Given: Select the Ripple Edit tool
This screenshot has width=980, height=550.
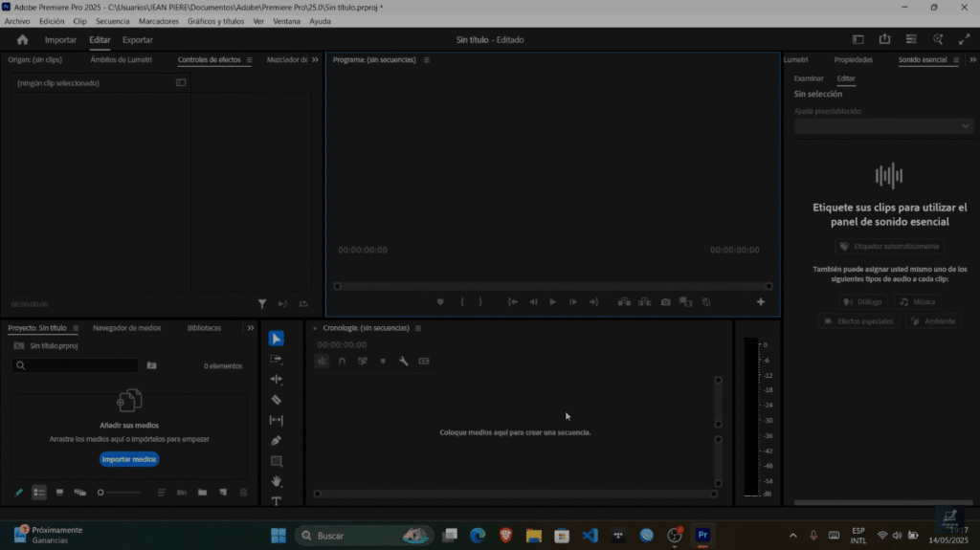Looking at the screenshot, I should tap(277, 380).
